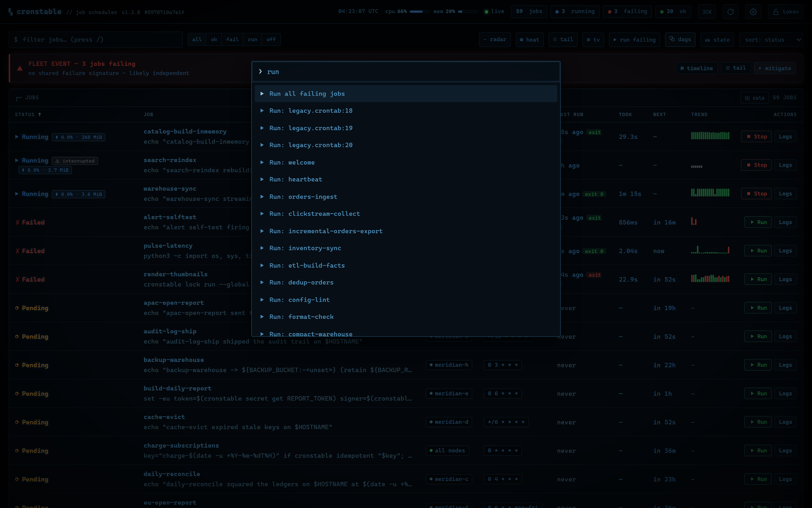Open fleet event timeline
Viewport: 812px width, 508px height.
coord(696,68)
